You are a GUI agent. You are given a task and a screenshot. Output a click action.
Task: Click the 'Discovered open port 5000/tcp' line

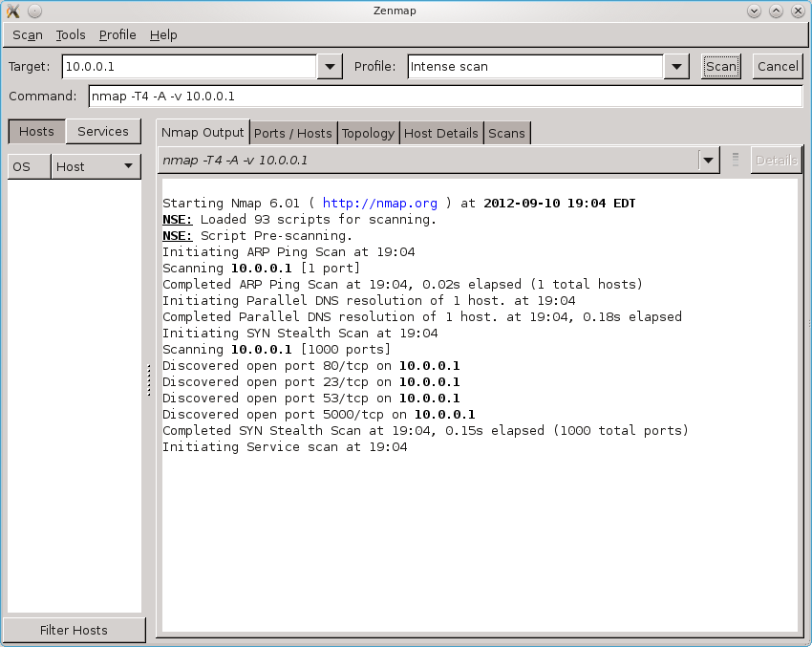[318, 415]
